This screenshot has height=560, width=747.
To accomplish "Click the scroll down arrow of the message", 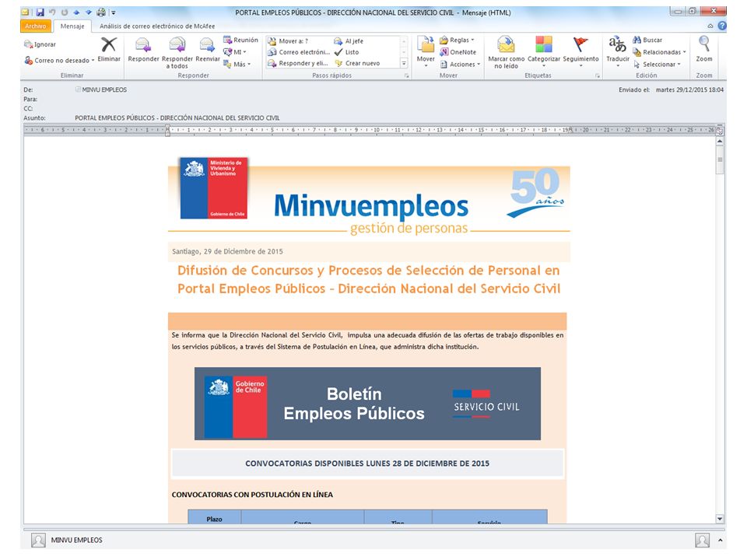I will [720, 519].
